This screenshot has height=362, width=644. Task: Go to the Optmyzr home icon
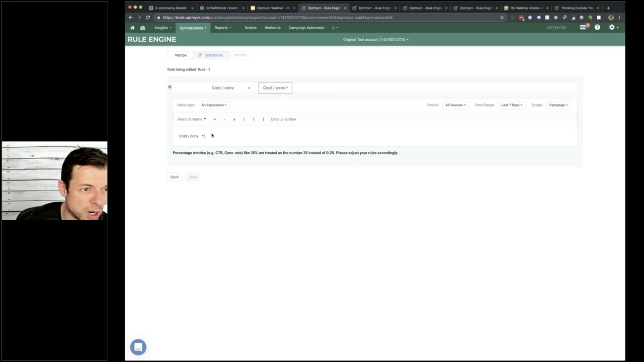[132, 28]
